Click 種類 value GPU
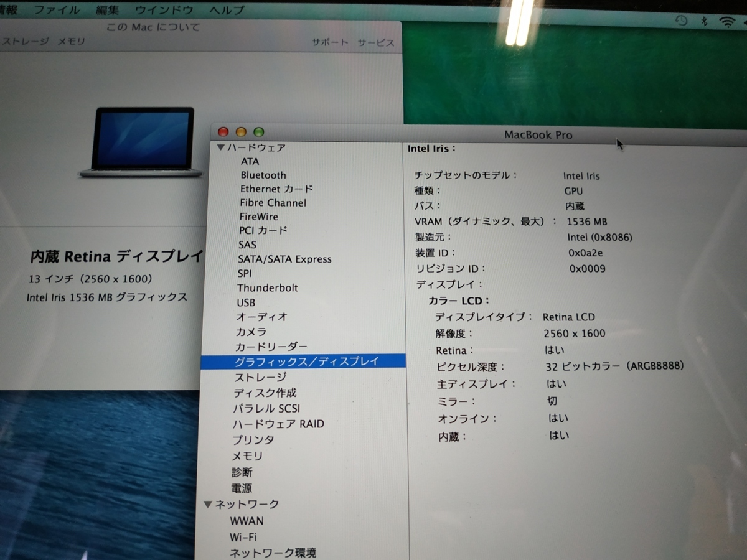This screenshot has height=560, width=747. click(573, 191)
